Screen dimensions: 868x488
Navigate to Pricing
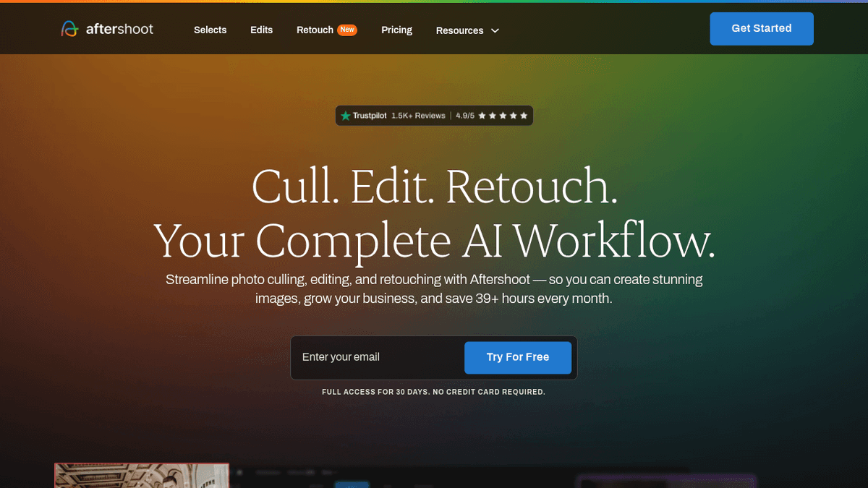396,30
